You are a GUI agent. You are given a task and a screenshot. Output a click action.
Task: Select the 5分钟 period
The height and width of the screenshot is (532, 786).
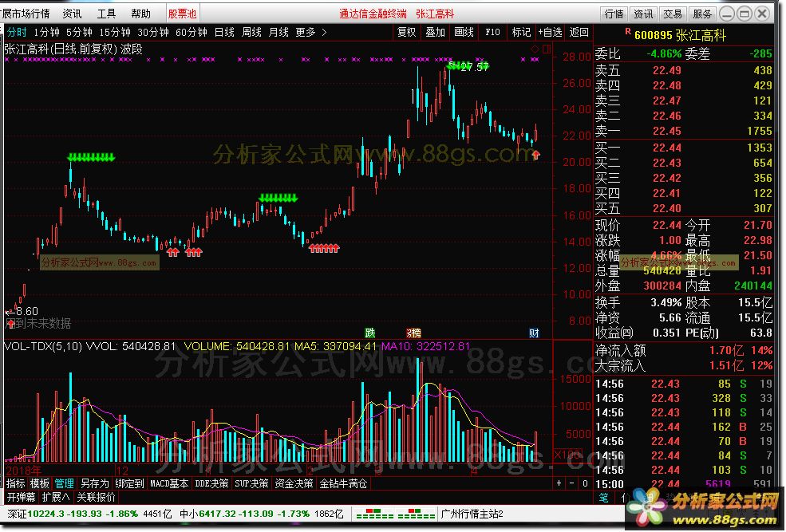tap(79, 32)
